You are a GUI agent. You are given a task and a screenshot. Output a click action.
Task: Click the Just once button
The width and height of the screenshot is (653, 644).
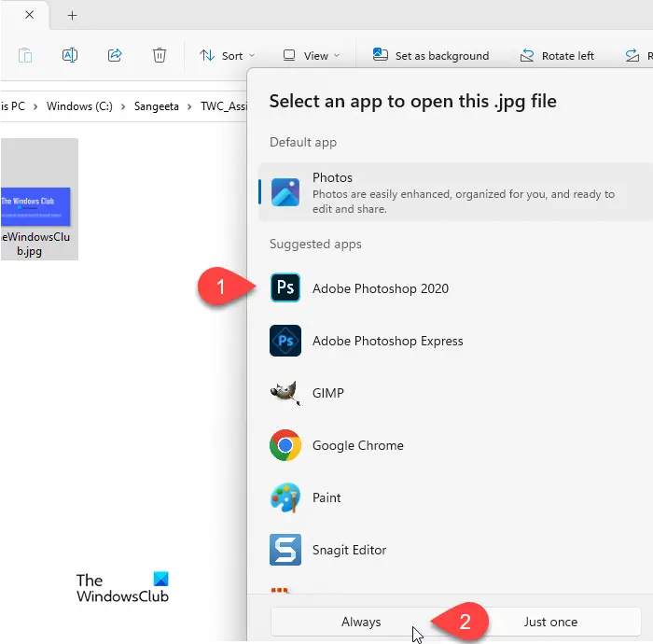[550, 622]
